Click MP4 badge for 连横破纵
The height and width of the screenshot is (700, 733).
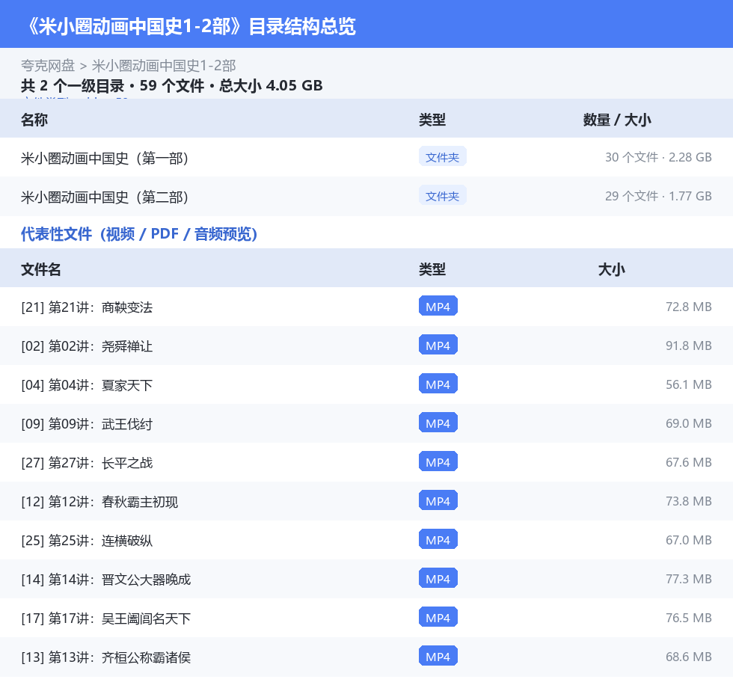coord(438,538)
